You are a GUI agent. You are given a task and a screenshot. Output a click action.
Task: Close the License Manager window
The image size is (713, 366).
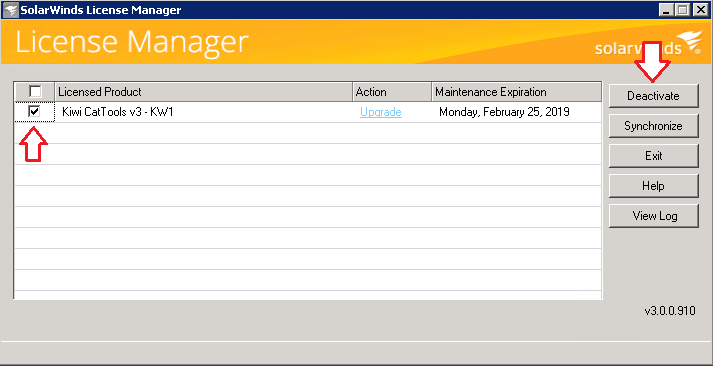pyautogui.click(x=700, y=10)
